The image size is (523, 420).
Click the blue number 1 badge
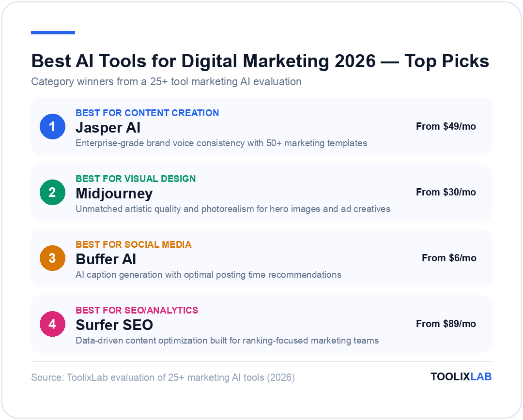(x=52, y=127)
